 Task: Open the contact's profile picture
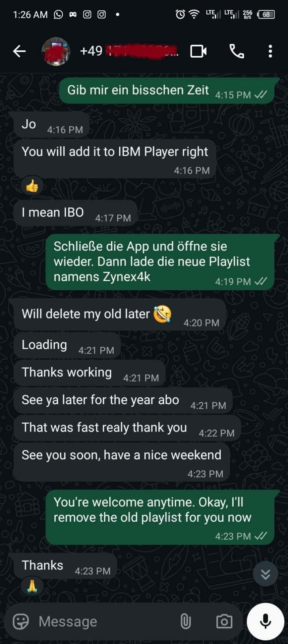click(56, 51)
